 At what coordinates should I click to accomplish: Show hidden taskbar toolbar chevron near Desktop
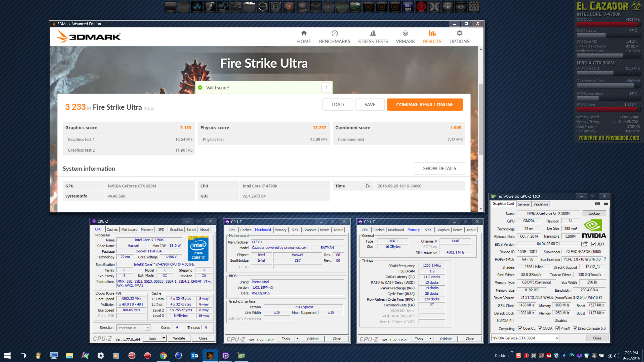[512, 352]
